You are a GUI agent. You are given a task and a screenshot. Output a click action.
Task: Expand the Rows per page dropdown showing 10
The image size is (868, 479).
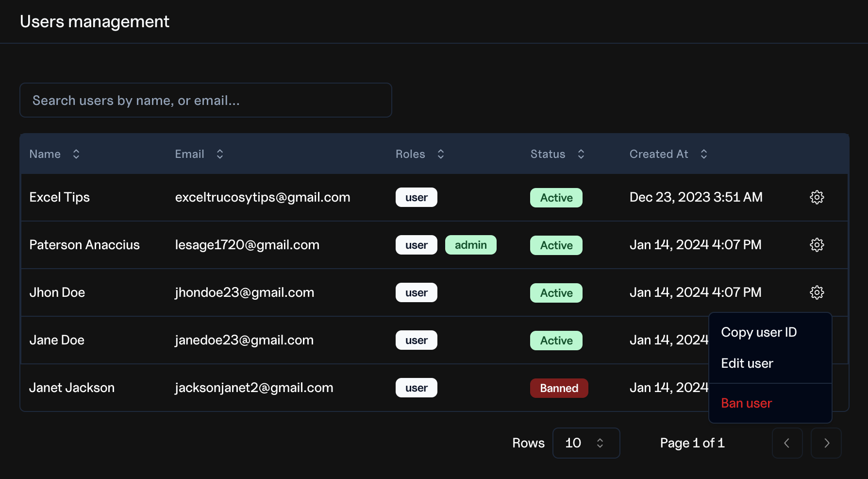[586, 443]
